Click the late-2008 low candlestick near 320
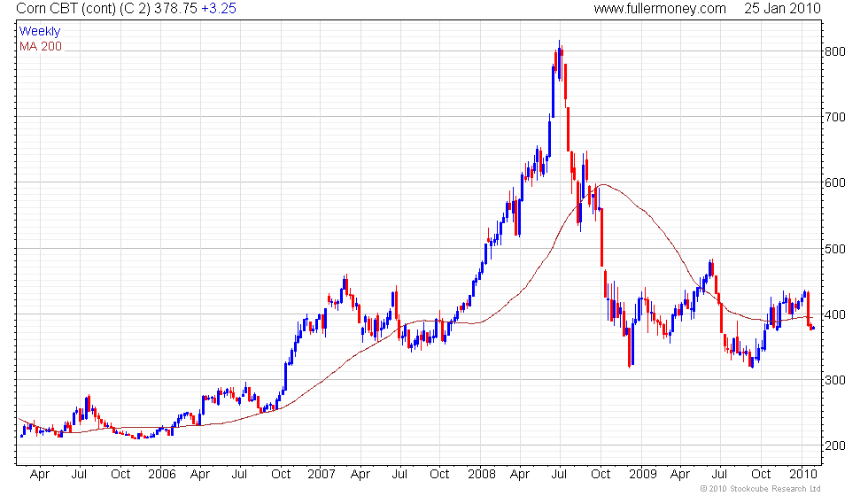 pyautogui.click(x=630, y=347)
